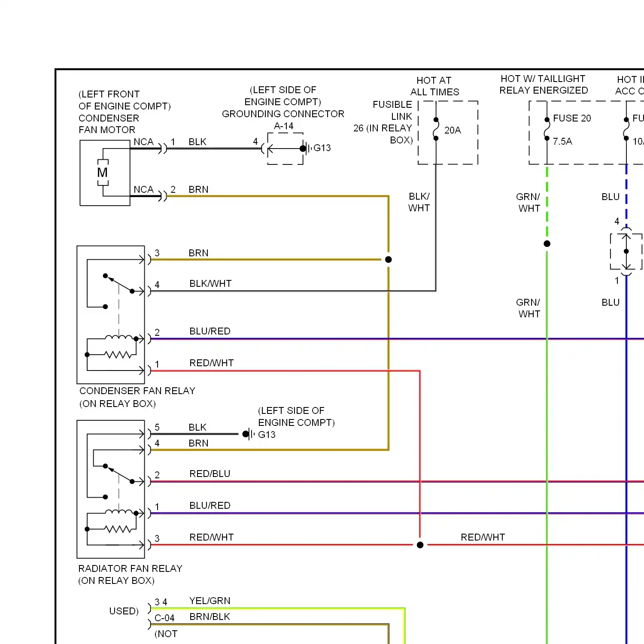The width and height of the screenshot is (644, 644).
Task: Click the '7.5A' fuse rating
Action: pos(562,141)
